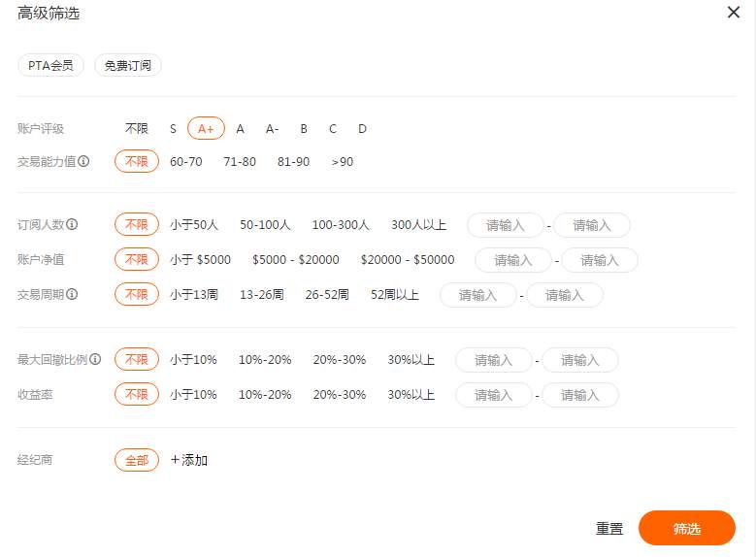
Task: Choose 小于13周 trading period
Action: 194,294
